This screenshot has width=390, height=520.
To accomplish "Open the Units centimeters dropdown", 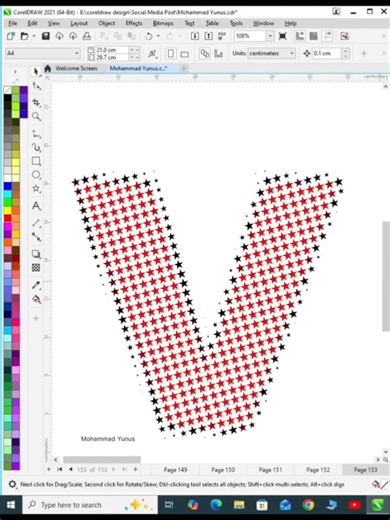I will [292, 53].
